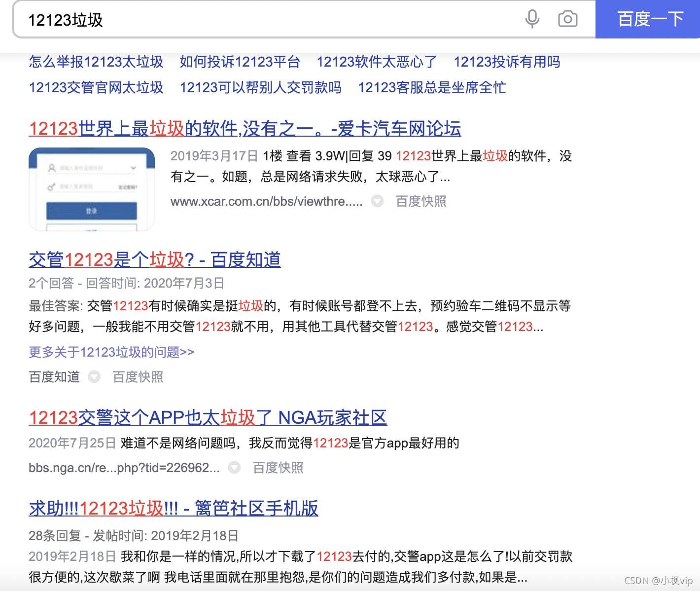Screen dimensions: 700x591
Task: Click the app login screenshot thumbnail
Action: click(91, 189)
